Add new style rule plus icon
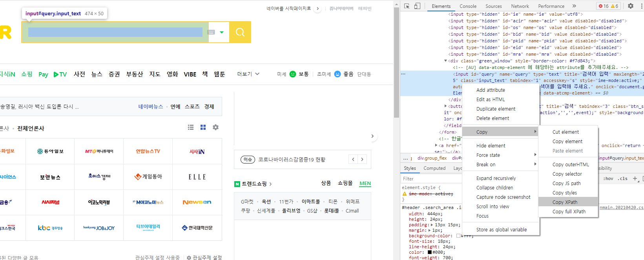Image resolution: width=644 pixels, height=260 pixels. (x=635, y=178)
